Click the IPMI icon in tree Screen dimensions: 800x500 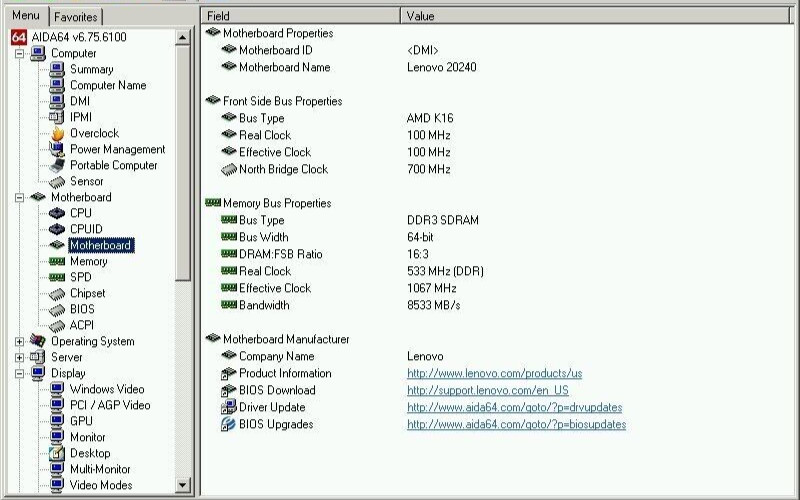coord(57,117)
